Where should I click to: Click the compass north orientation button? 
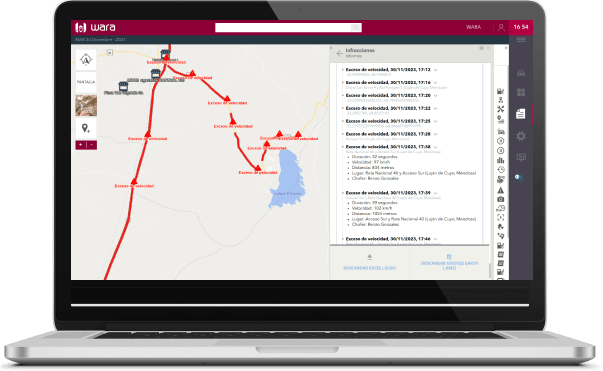click(86, 60)
